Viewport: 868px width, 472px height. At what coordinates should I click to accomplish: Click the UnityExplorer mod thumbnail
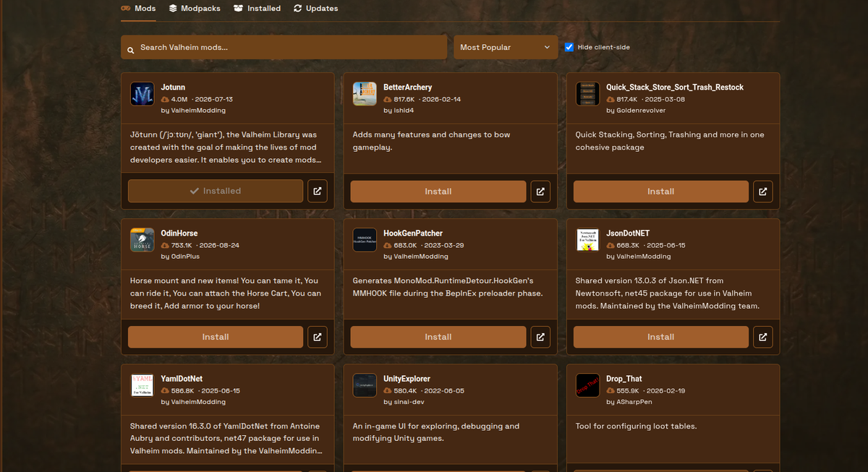coord(365,385)
